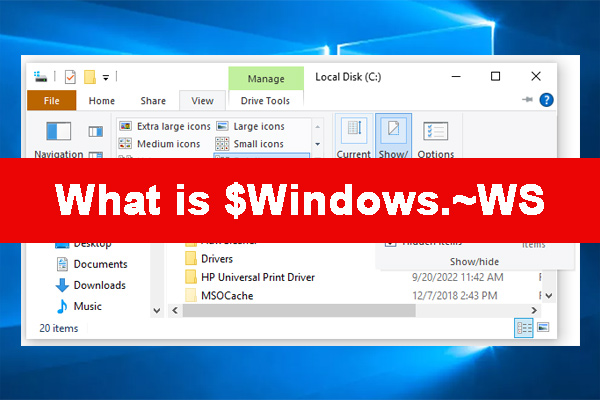Click the Music note icon
600x400 pixels.
click(62, 306)
